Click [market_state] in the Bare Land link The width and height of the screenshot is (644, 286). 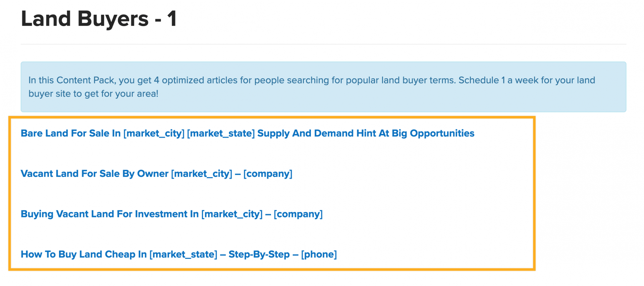click(x=221, y=133)
